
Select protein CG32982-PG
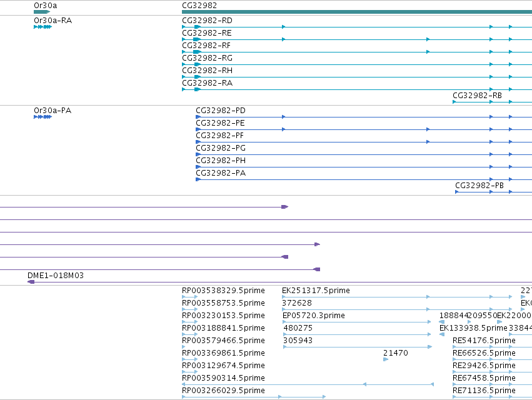221,148
